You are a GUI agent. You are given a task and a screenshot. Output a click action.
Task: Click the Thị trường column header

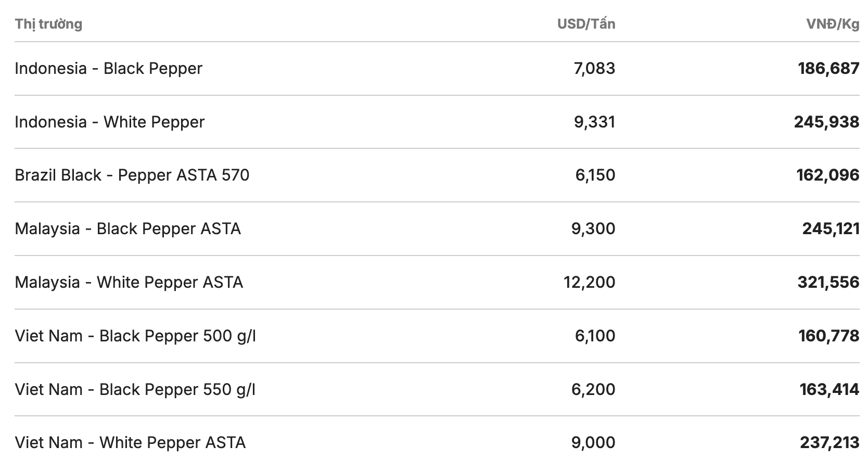[x=48, y=24]
